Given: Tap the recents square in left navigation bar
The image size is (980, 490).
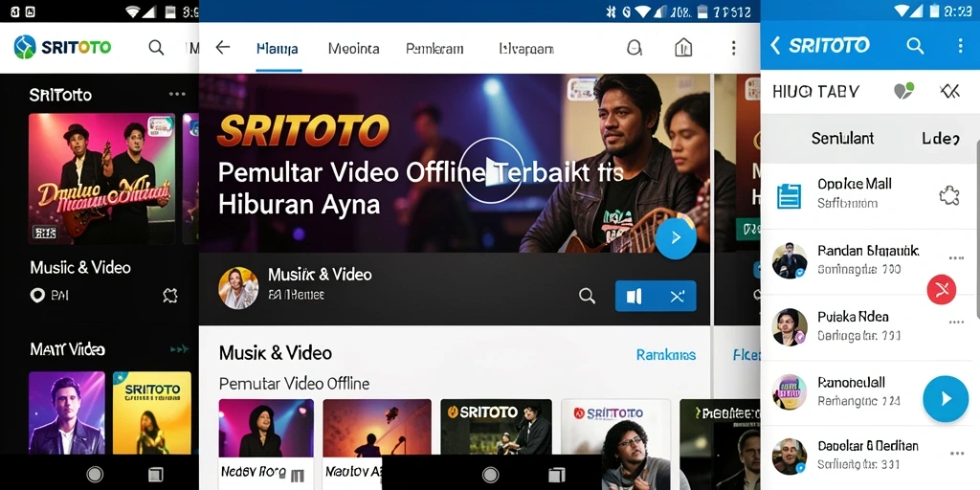Looking at the screenshot, I should 155,475.
